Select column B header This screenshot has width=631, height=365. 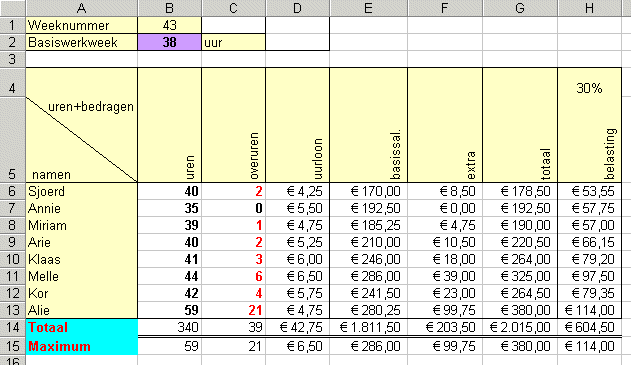pyautogui.click(x=169, y=8)
